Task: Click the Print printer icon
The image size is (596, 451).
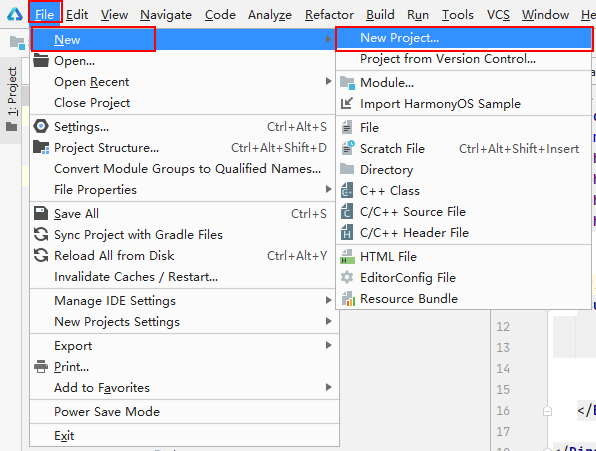Action: click(x=41, y=367)
